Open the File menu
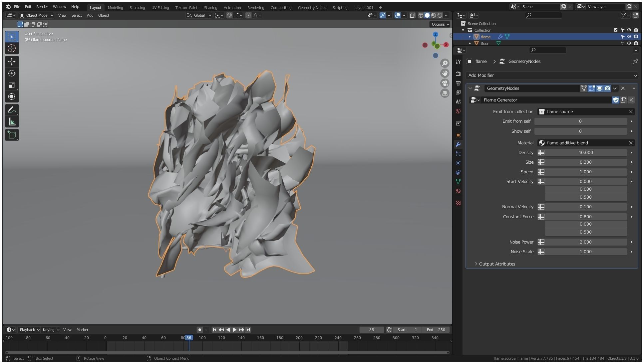The image size is (644, 364). pos(17,7)
